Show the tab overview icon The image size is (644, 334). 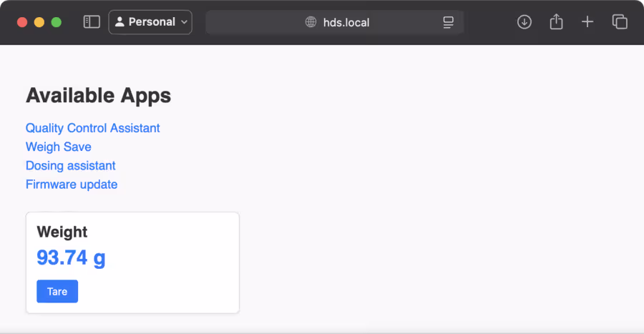click(x=620, y=22)
